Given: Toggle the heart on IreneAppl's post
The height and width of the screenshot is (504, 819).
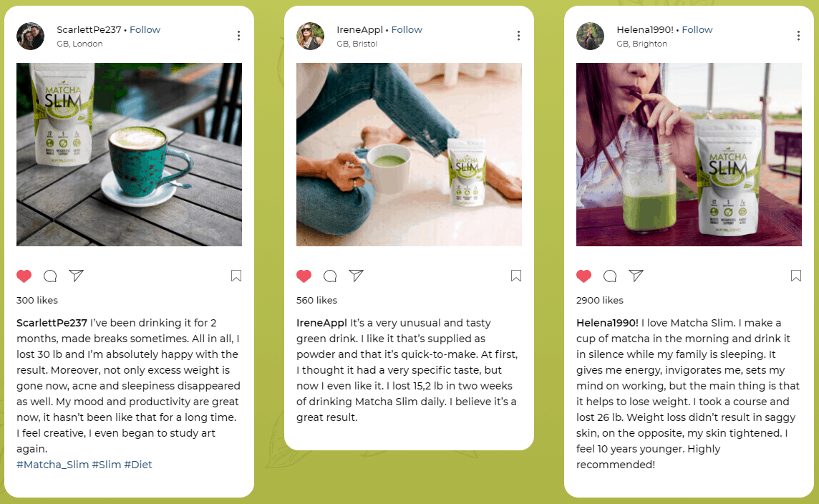Looking at the screenshot, I should click(x=304, y=276).
